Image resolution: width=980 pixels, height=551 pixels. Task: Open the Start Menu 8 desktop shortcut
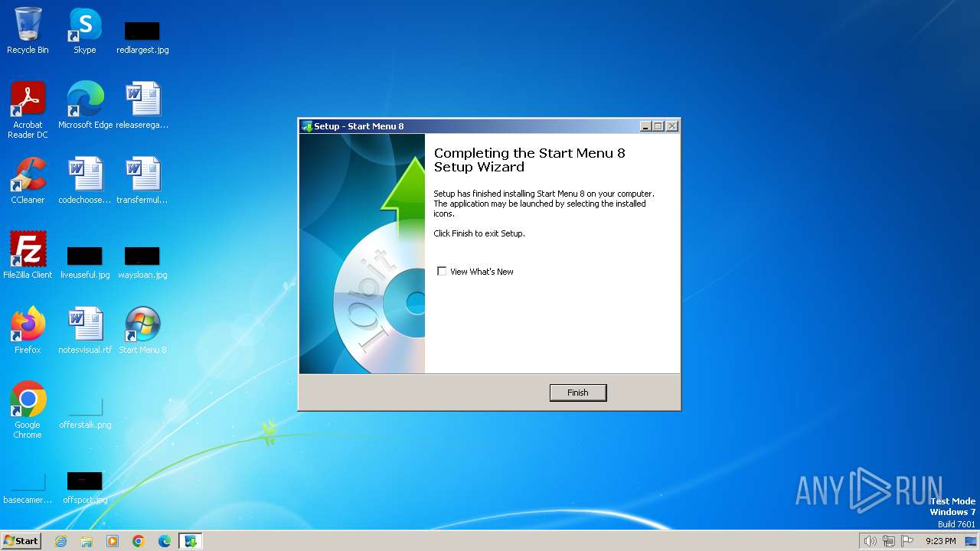tap(142, 331)
